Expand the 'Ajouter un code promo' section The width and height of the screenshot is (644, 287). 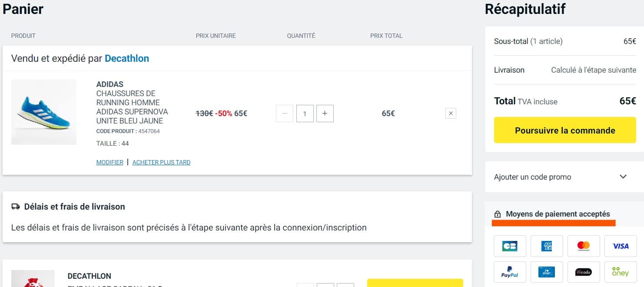pyautogui.click(x=533, y=177)
